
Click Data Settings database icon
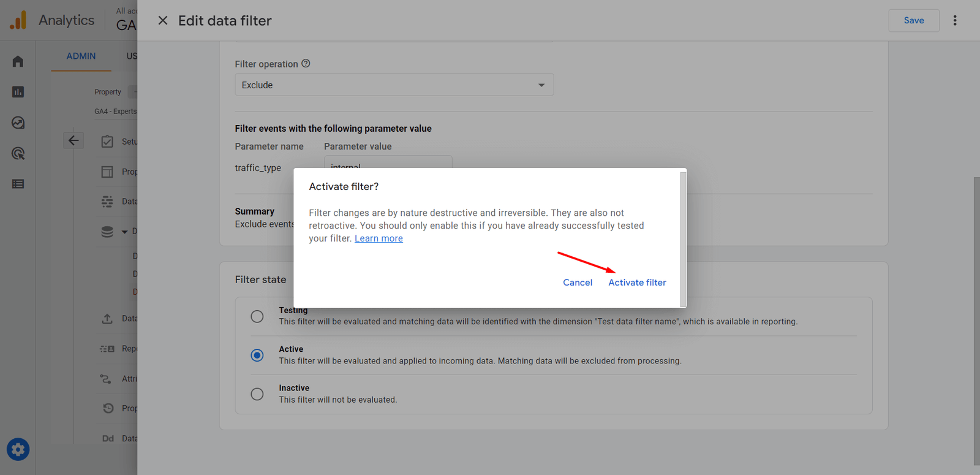107,232
